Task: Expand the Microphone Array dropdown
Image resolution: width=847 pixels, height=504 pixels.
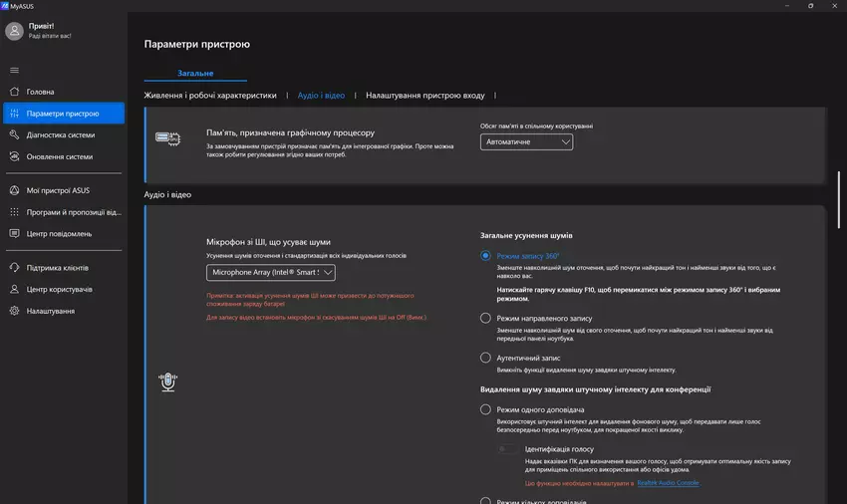Action: [271, 272]
